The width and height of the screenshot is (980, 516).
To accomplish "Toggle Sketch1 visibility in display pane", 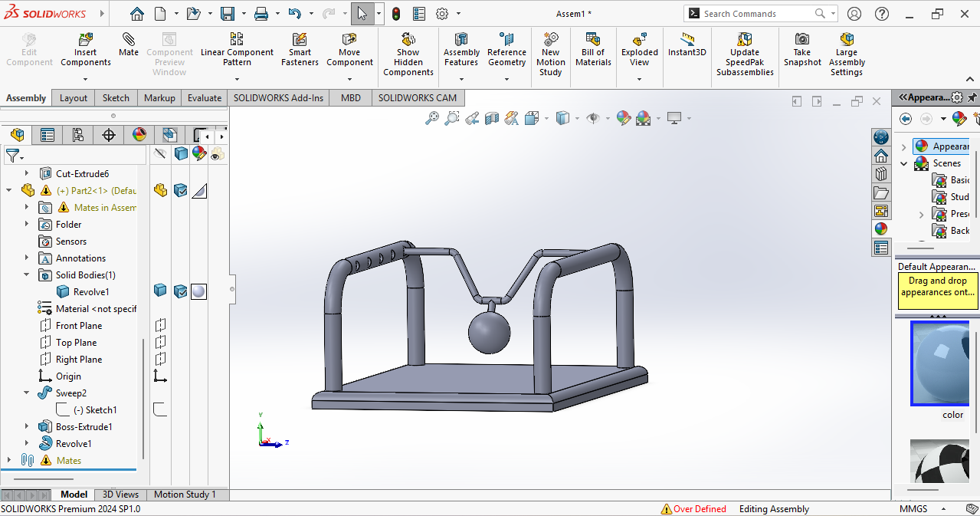I will click(x=160, y=409).
